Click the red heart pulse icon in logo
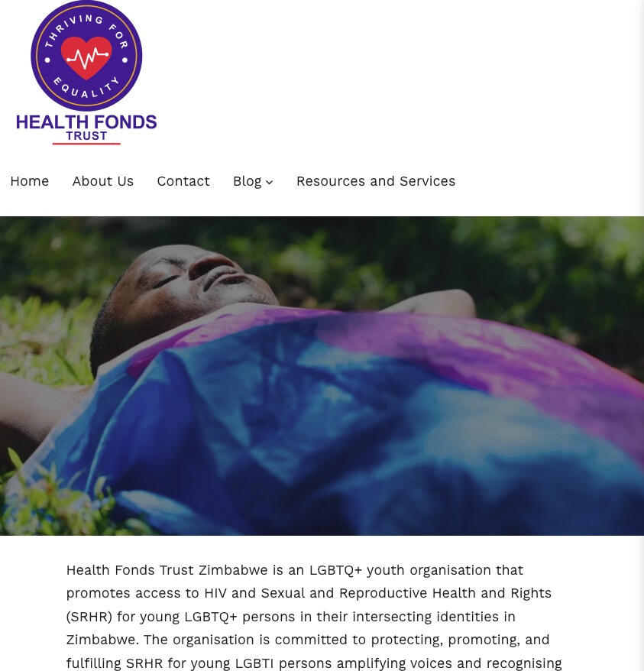This screenshot has width=644, height=671. pyautogui.click(x=86, y=58)
